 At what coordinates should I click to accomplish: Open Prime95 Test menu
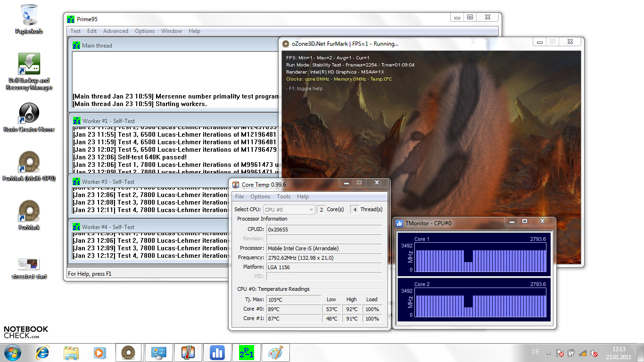[75, 31]
